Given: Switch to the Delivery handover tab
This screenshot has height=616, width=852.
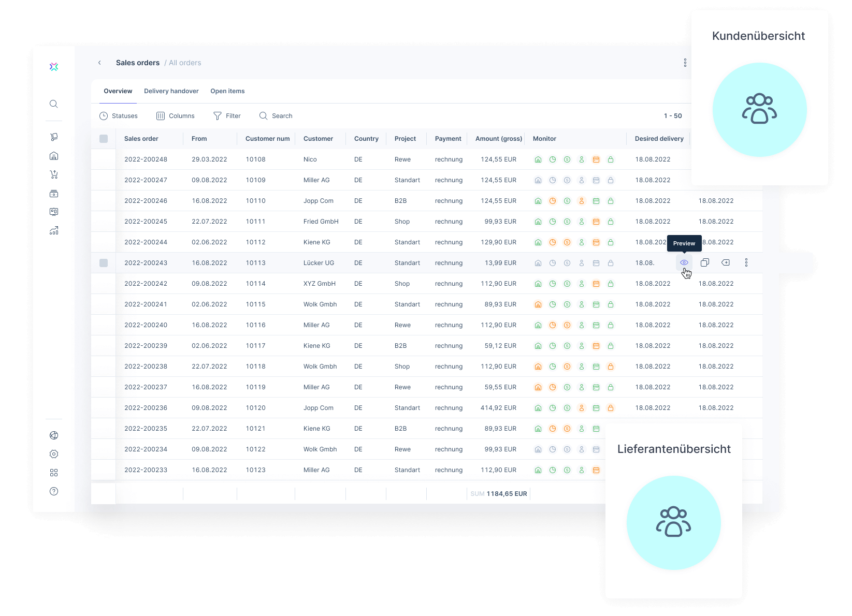Looking at the screenshot, I should click(171, 91).
